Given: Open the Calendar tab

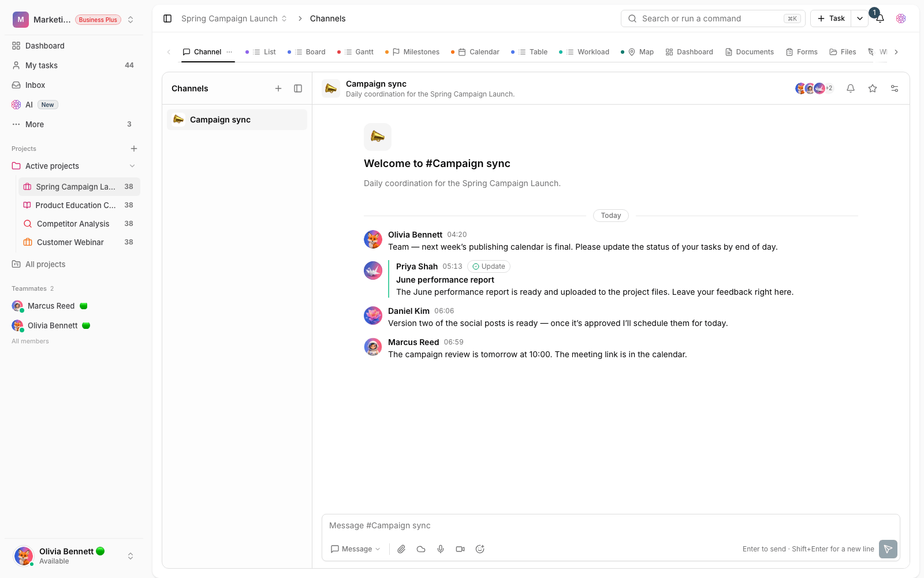Looking at the screenshot, I should click(x=475, y=52).
